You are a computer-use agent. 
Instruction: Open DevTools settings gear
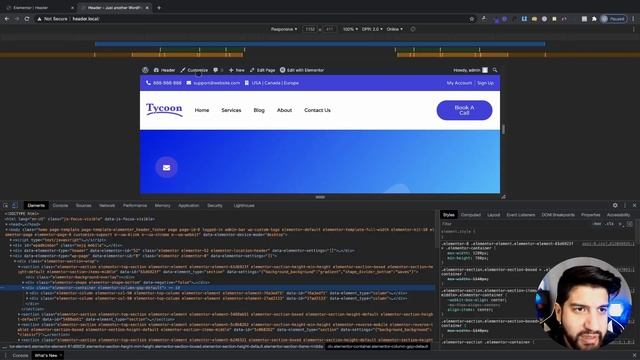(615, 205)
